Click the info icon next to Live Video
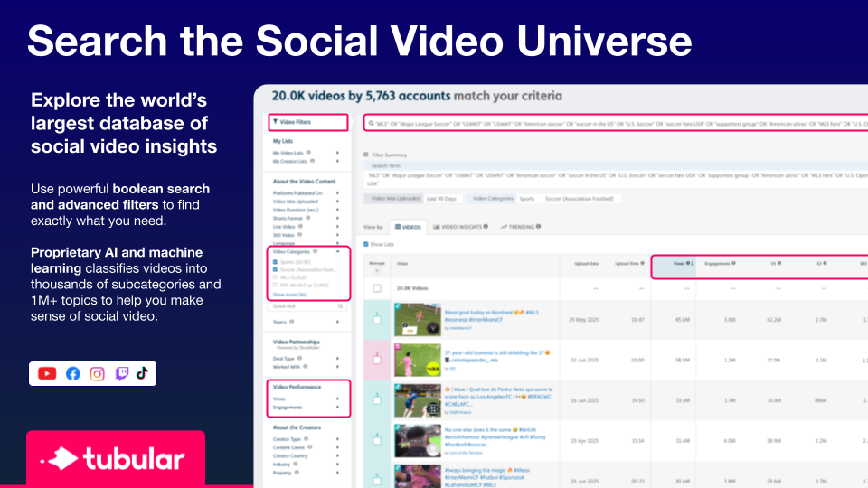 coord(300,226)
